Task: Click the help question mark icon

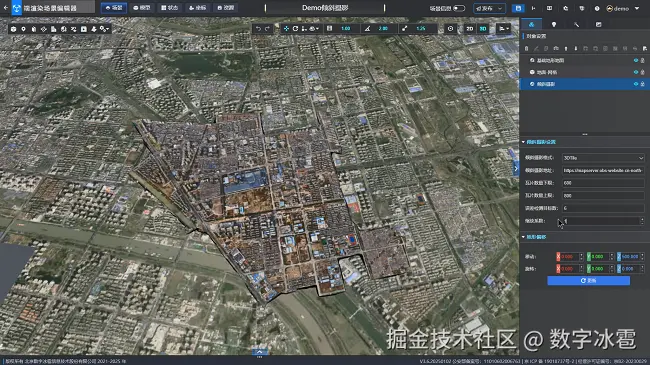Action: coord(597,8)
